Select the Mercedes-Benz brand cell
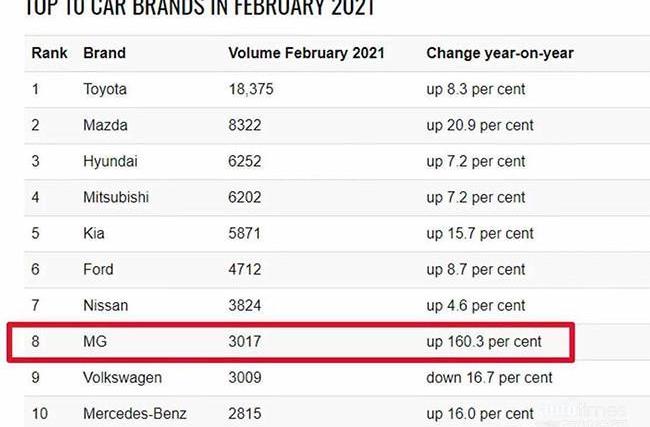Screen dimensions: 650x427 pyautogui.click(x=134, y=413)
